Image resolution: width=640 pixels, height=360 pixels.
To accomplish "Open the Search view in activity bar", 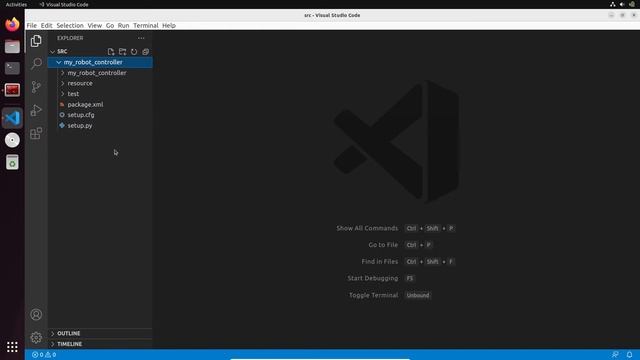I will tap(36, 63).
